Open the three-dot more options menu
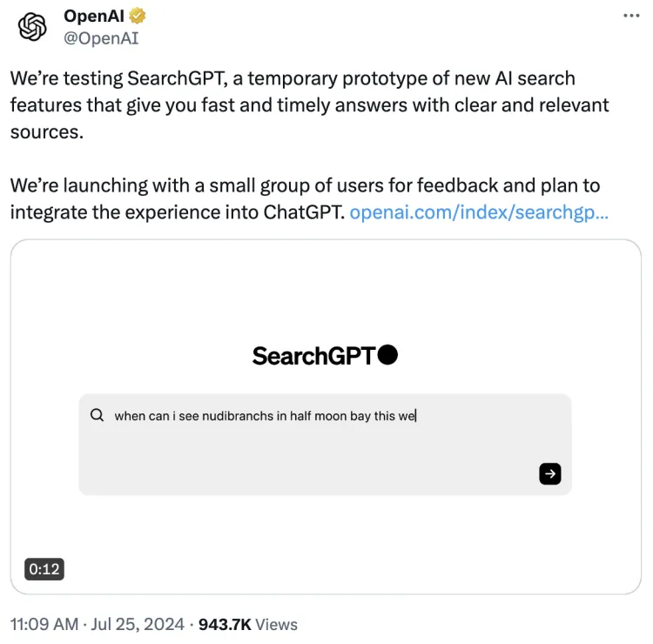Viewport: 653px width, 644px height. point(636,17)
